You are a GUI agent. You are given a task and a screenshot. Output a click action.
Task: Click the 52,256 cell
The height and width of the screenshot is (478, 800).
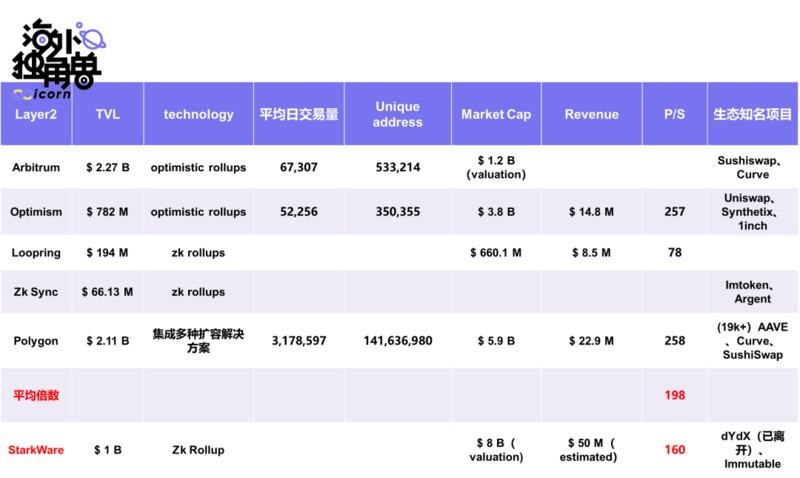[x=299, y=212]
